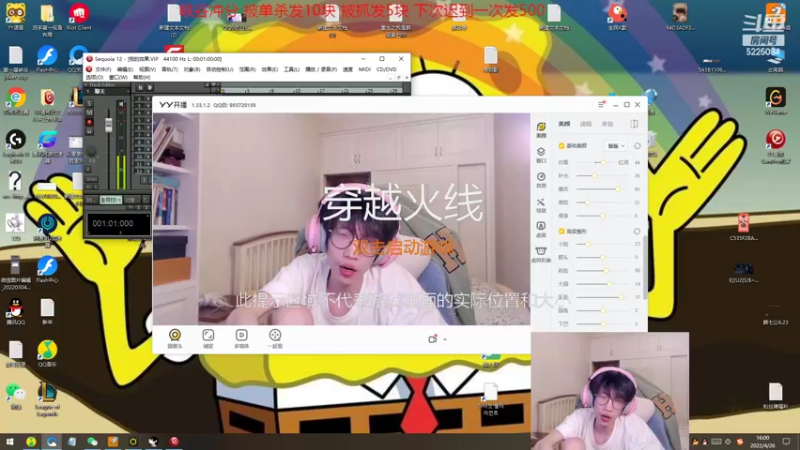Open the 文件(F) menu in Sequoia
Screen dimensions: 800x450
coord(103,69)
